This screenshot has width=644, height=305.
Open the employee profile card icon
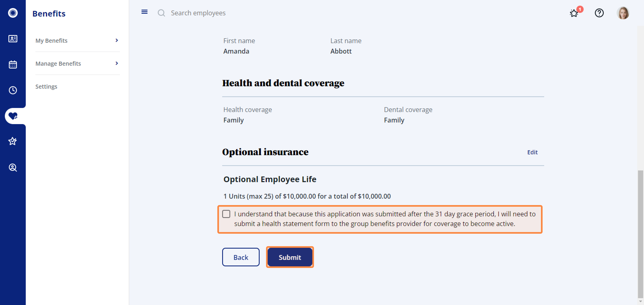click(13, 39)
